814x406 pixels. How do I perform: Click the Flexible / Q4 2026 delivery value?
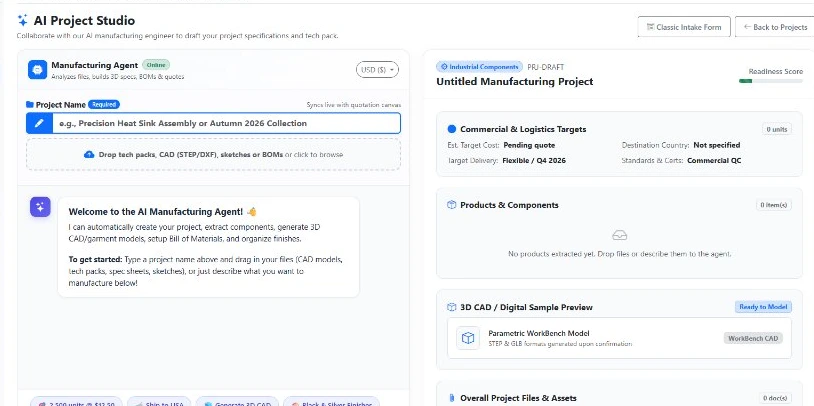tap(534, 160)
